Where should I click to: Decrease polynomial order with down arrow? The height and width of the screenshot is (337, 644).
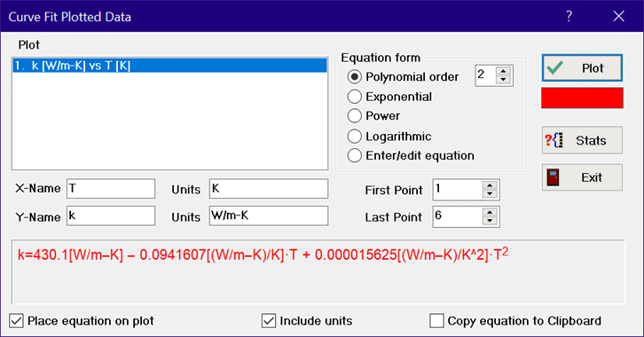tap(503, 80)
